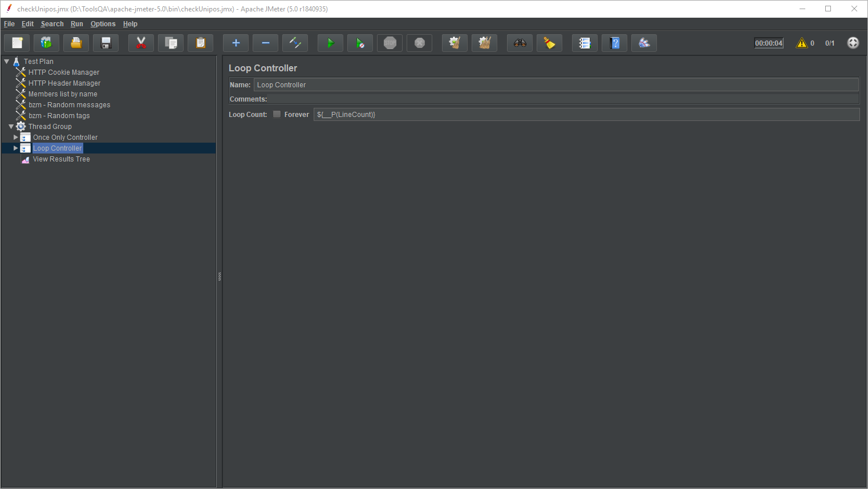Collapse the Thread Group node
Viewport: 868px width, 489px height.
(x=11, y=127)
